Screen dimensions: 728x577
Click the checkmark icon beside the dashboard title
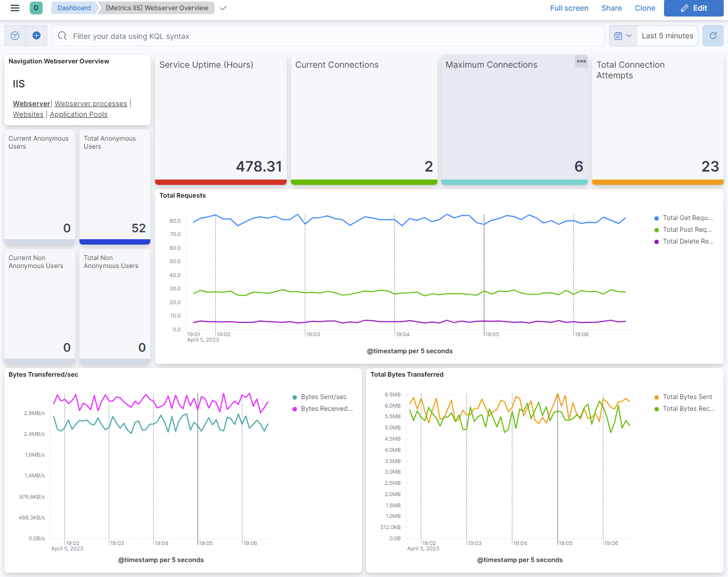point(223,9)
